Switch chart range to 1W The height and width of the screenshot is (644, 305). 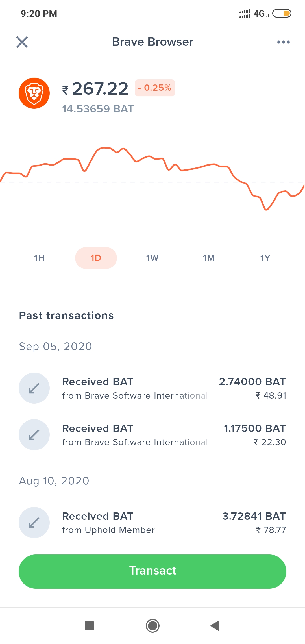[152, 258]
